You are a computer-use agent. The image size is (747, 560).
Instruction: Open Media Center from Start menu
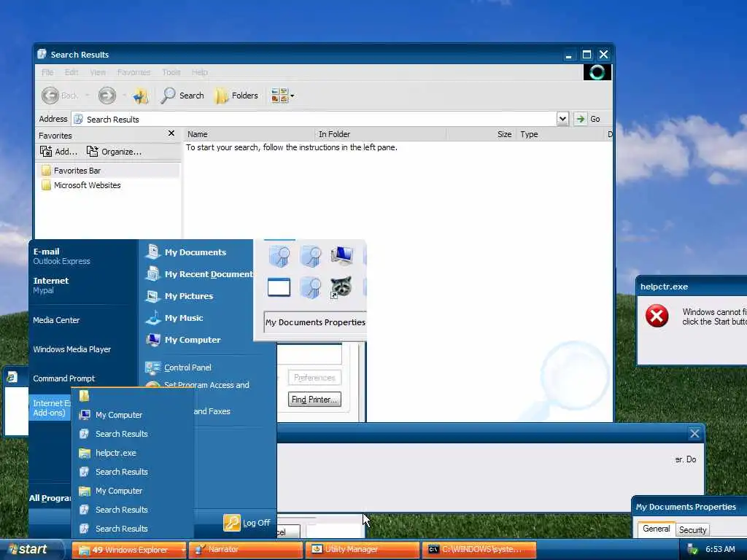pos(56,320)
